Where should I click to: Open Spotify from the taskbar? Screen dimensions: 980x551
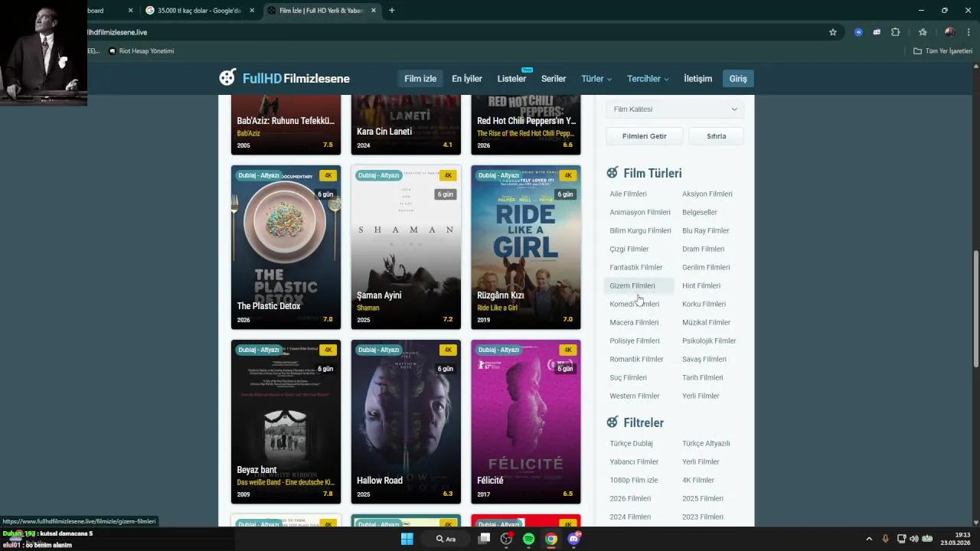[528, 539]
